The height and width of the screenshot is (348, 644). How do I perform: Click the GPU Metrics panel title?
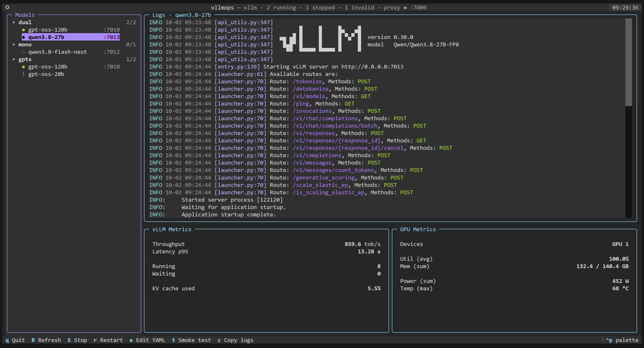pyautogui.click(x=418, y=229)
